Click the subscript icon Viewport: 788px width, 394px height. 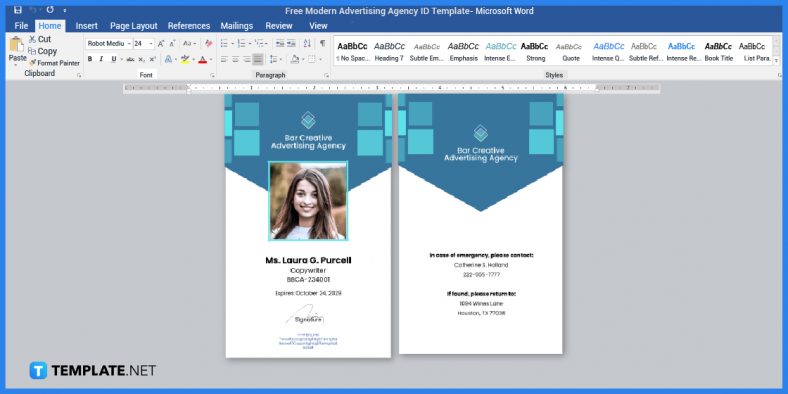tap(142, 59)
